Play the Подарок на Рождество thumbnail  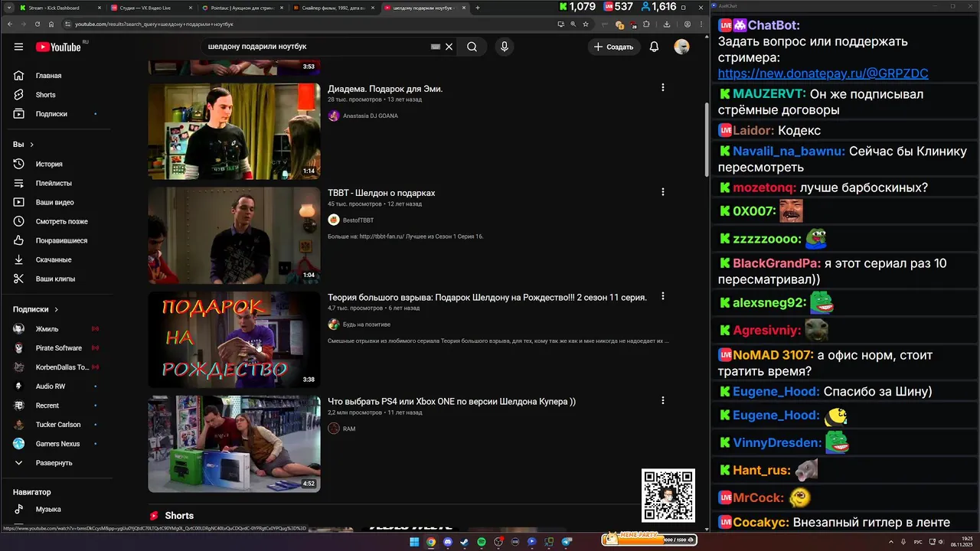[x=234, y=339]
